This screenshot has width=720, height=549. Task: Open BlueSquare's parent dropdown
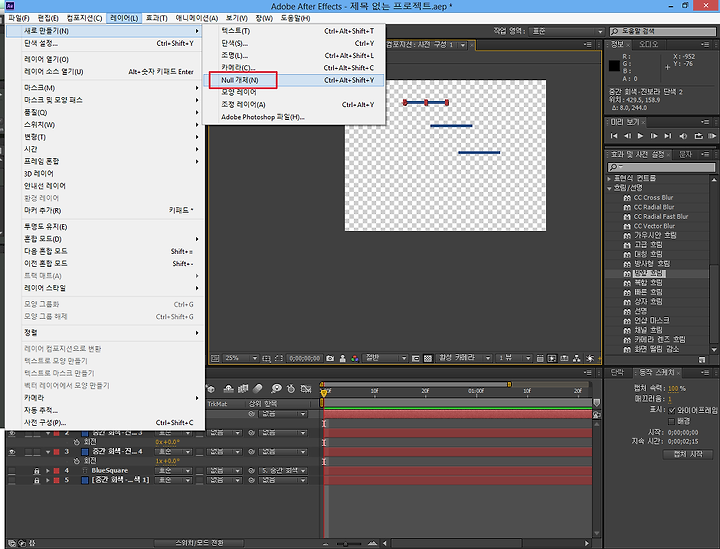(284, 471)
